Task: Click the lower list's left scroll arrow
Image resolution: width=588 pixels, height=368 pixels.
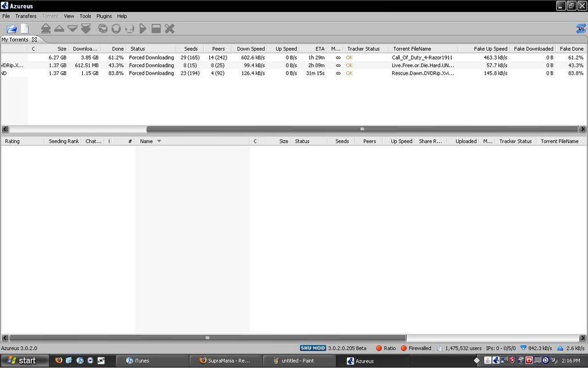Action: (x=5, y=338)
